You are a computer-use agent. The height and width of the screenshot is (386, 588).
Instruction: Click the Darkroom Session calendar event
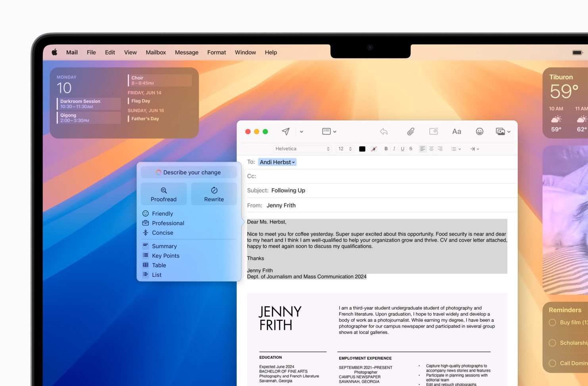pyautogui.click(x=89, y=104)
